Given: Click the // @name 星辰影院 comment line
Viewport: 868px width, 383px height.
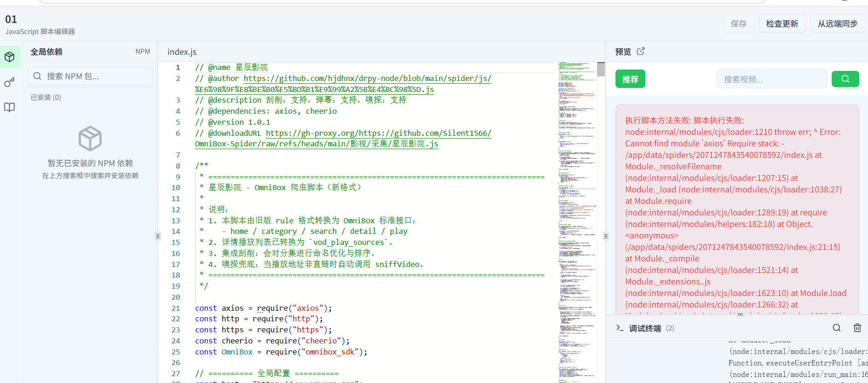Looking at the screenshot, I should pos(231,67).
